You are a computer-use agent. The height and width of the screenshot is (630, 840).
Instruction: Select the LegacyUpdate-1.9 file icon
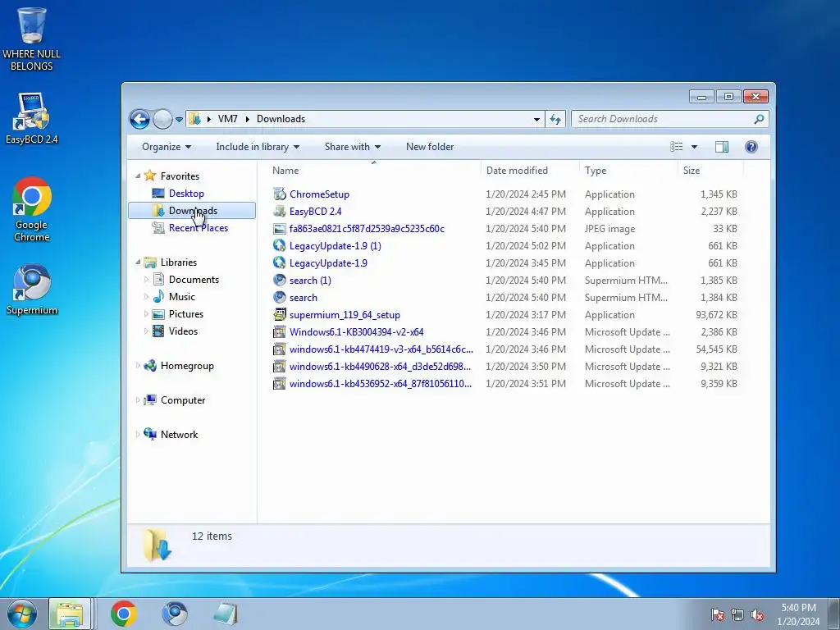point(279,263)
